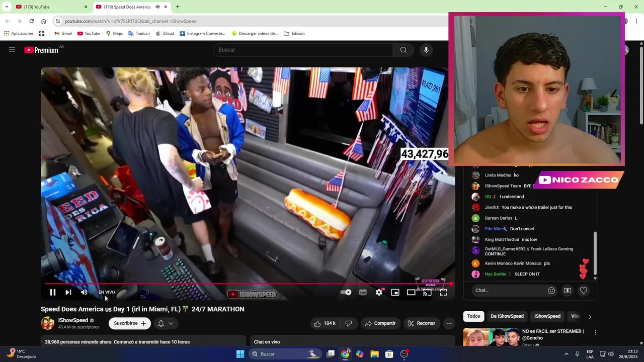Open tab search dropdown arrow
Viewport: 644px width, 362px height.
click(x=7, y=7)
